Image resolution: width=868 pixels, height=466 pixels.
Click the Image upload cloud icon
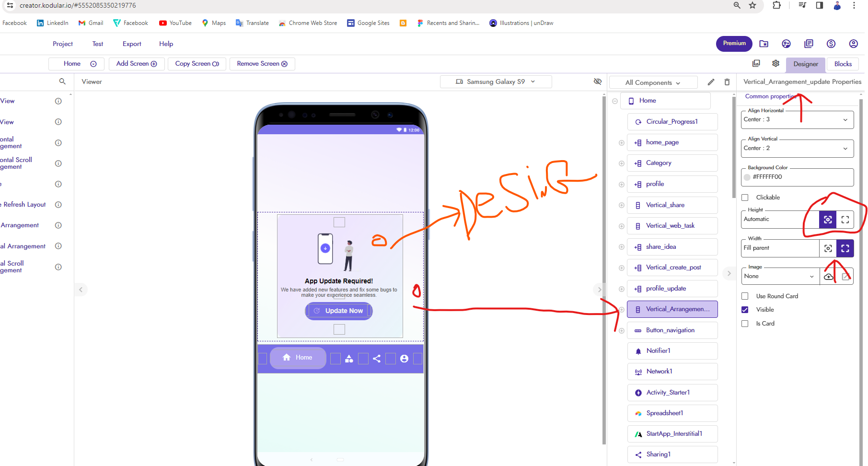[x=828, y=277]
